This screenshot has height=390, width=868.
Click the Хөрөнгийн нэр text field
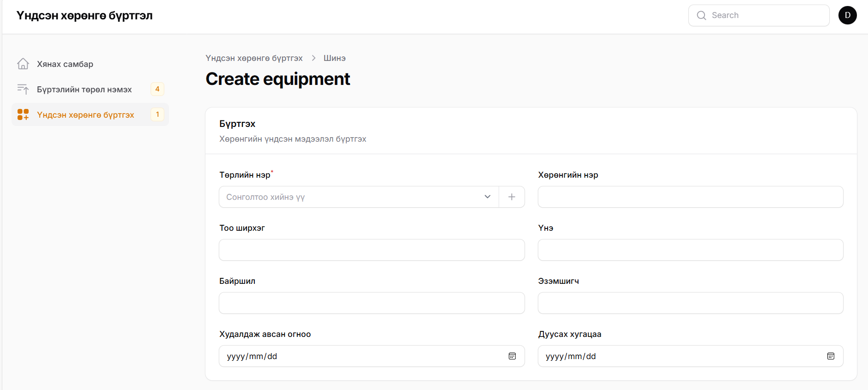(690, 197)
